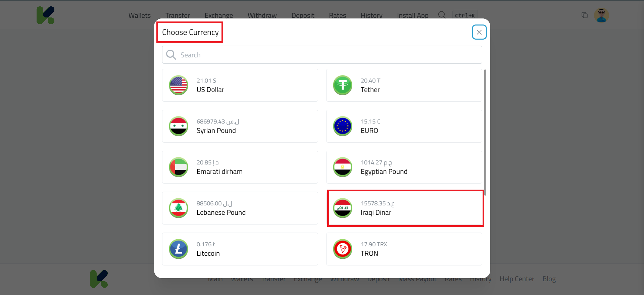Click the EURO flag icon

[x=343, y=126]
